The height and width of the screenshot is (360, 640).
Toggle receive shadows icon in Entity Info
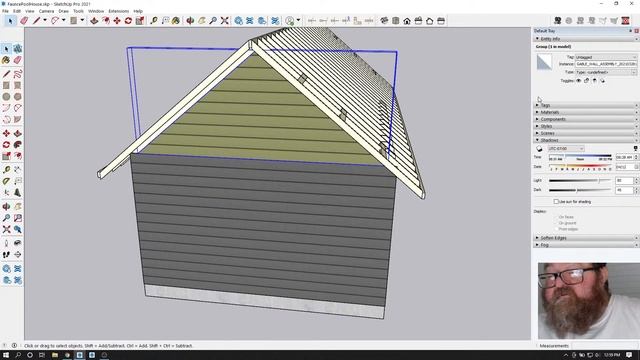coord(595,81)
